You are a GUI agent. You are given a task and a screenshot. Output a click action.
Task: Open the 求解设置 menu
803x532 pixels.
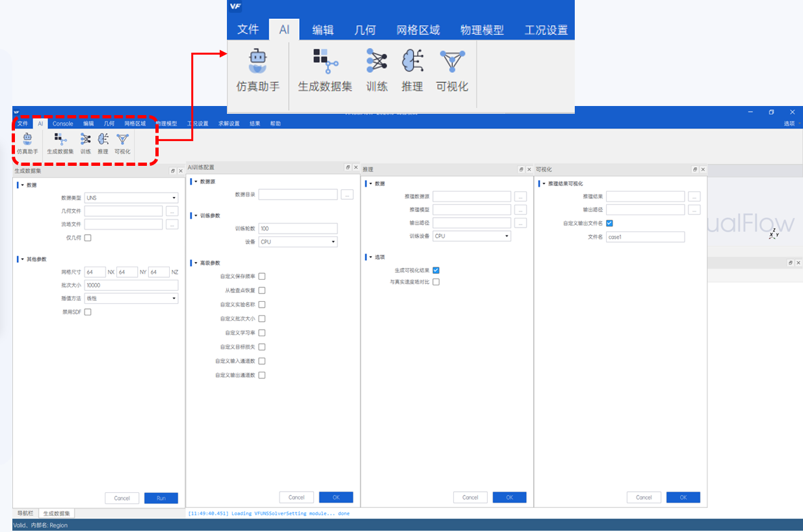[x=229, y=124]
